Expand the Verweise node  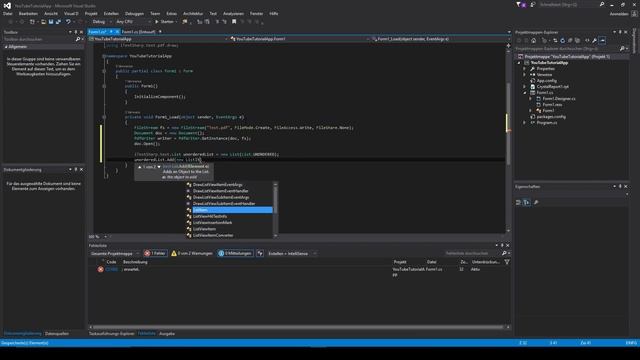point(524,75)
